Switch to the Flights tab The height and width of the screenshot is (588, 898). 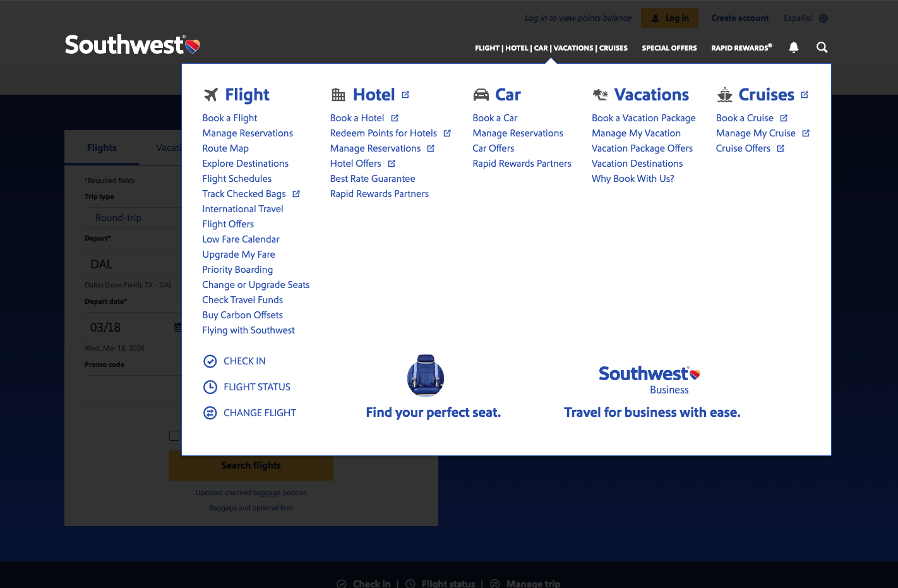pyautogui.click(x=101, y=147)
